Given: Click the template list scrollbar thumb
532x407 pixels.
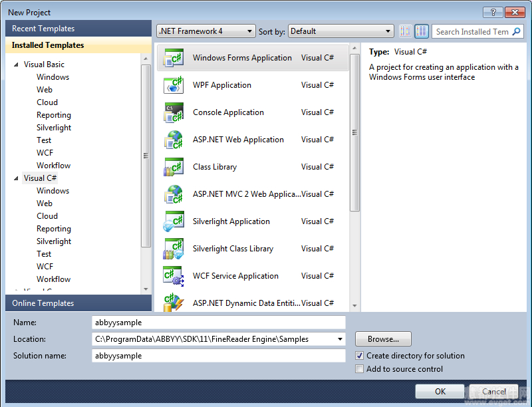Looking at the screenshot, I should [x=354, y=132].
